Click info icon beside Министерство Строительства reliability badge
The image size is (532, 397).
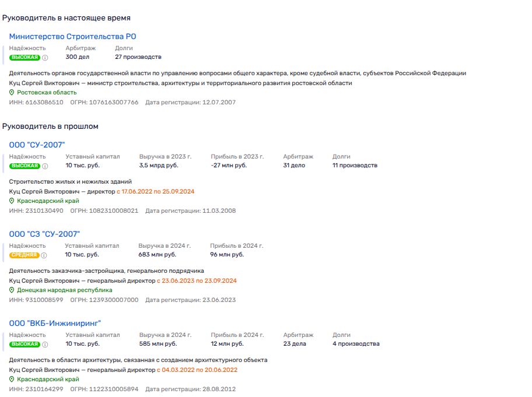click(45, 58)
